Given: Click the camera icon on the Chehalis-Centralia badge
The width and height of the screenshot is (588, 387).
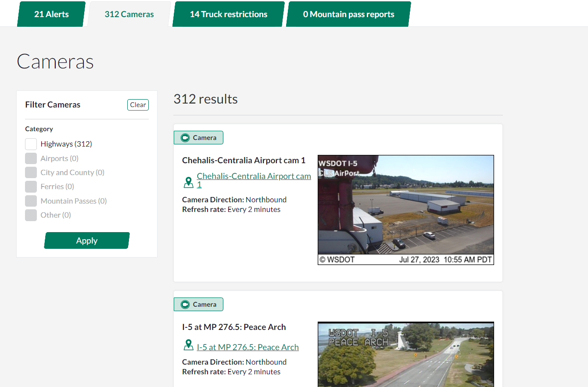Looking at the screenshot, I should coord(185,138).
